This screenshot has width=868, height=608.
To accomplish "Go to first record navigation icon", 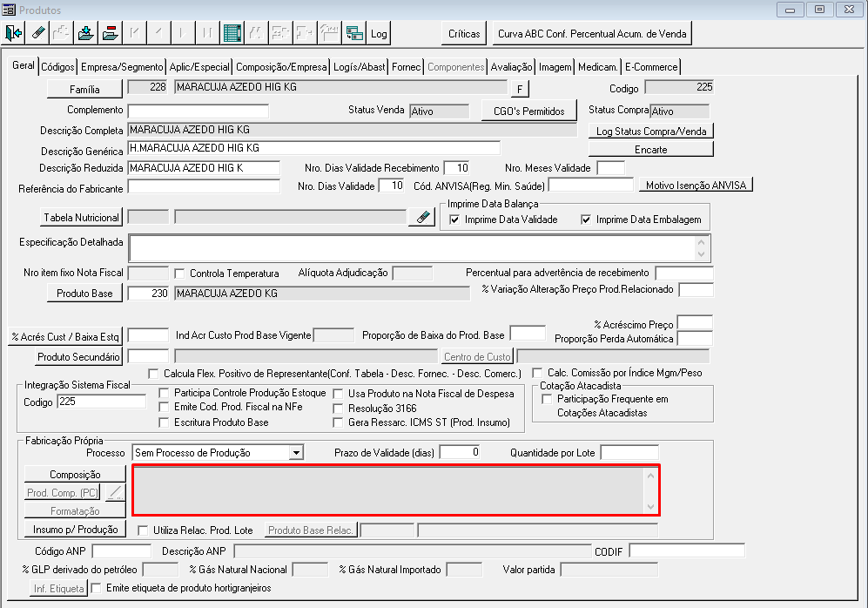I will 135,33.
